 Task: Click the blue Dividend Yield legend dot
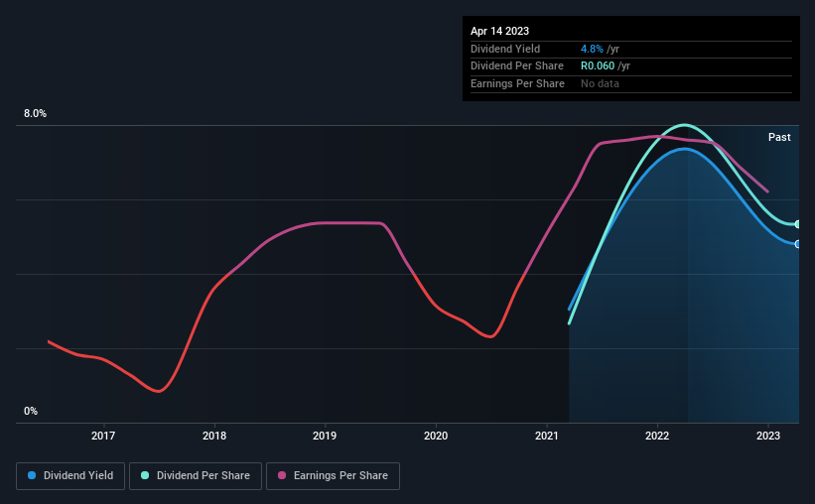pos(32,475)
